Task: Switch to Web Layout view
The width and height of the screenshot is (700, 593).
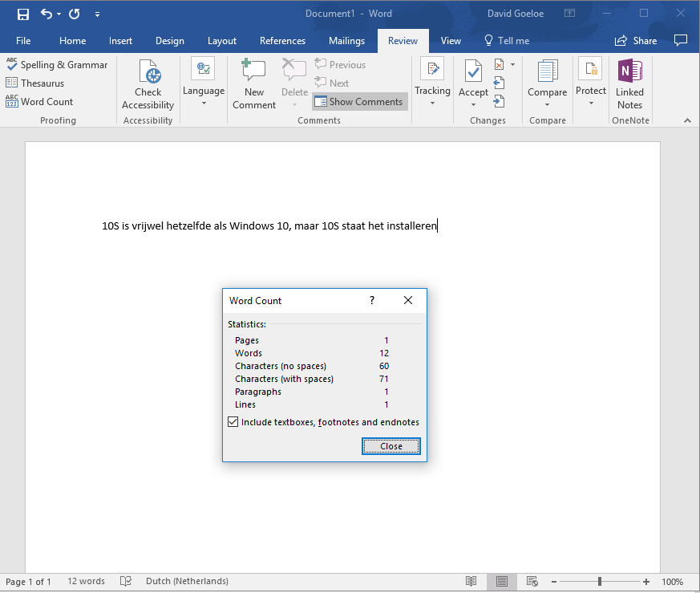Action: tap(532, 582)
